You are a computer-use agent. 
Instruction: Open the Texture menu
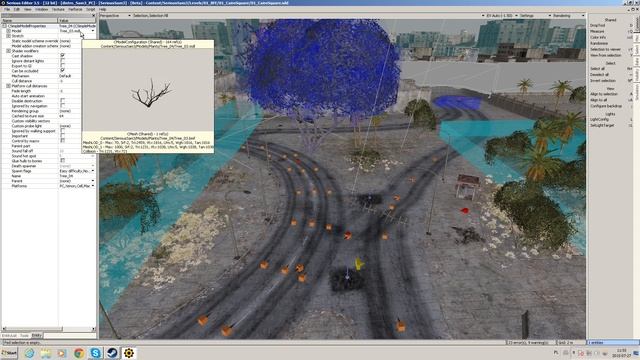(58, 9)
